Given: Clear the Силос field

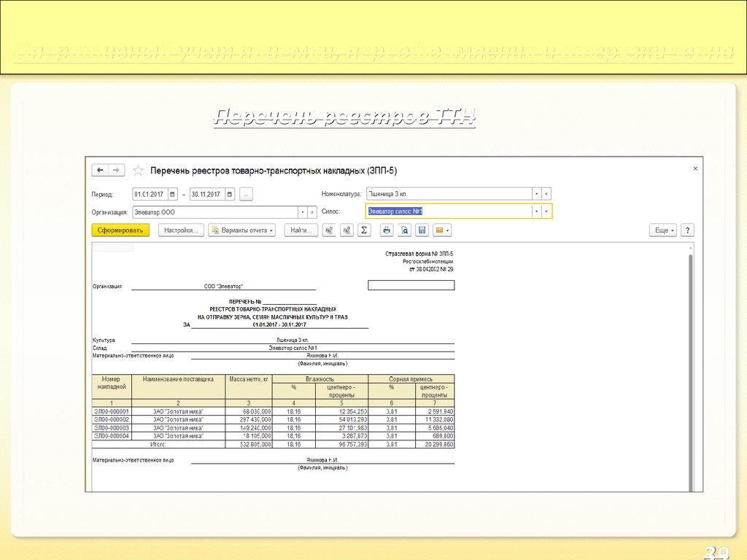Looking at the screenshot, I should [x=546, y=211].
